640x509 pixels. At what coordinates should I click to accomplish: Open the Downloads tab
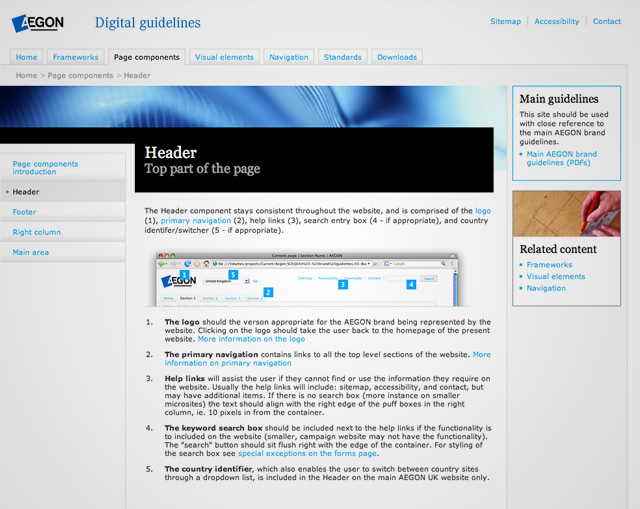coord(397,57)
